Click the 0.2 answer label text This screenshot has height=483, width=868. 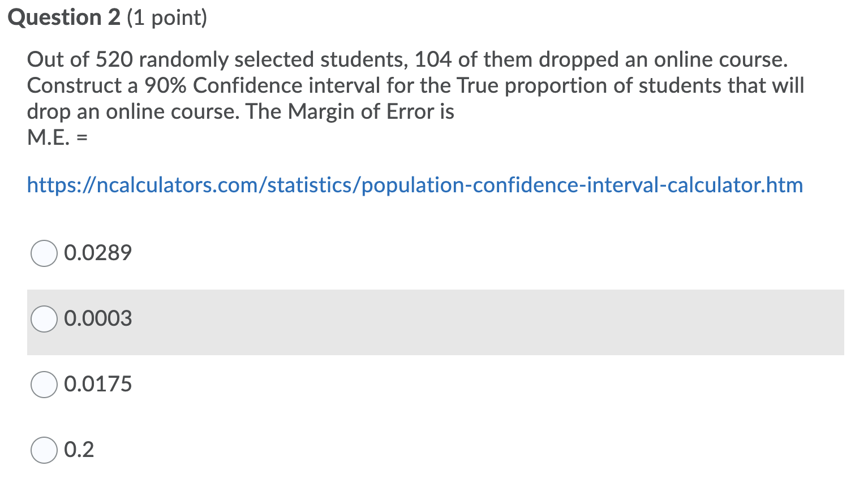point(79,450)
